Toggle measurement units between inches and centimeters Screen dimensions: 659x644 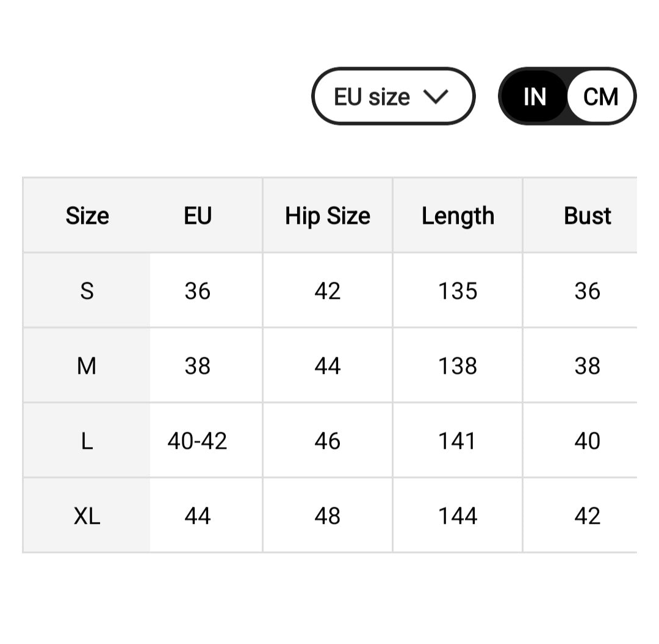click(566, 96)
